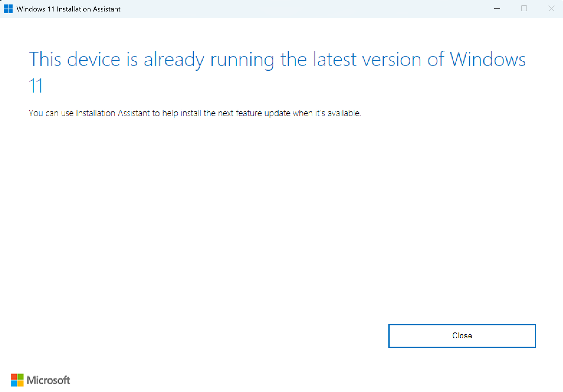Minimize the Installation Assistant window
Image resolution: width=563 pixels, height=392 pixels.
497,9
